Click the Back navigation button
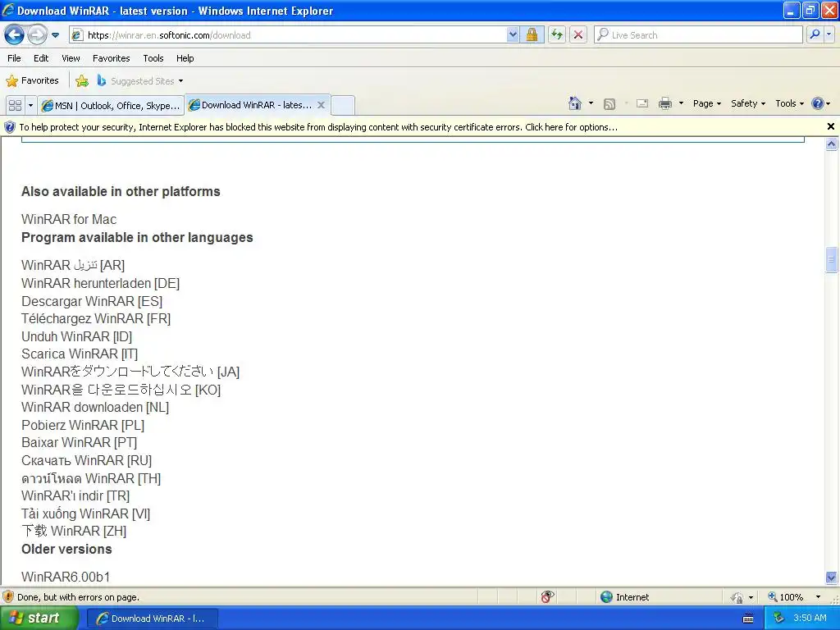 coord(15,35)
